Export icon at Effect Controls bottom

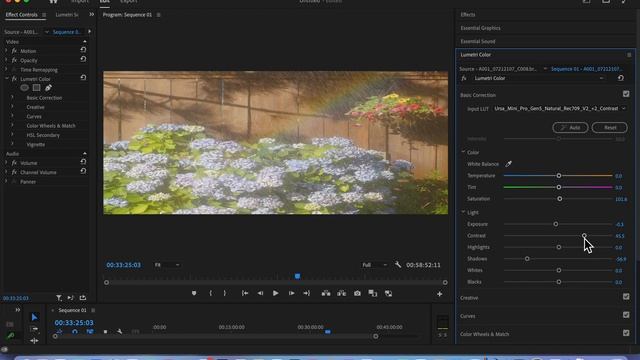tap(83, 298)
